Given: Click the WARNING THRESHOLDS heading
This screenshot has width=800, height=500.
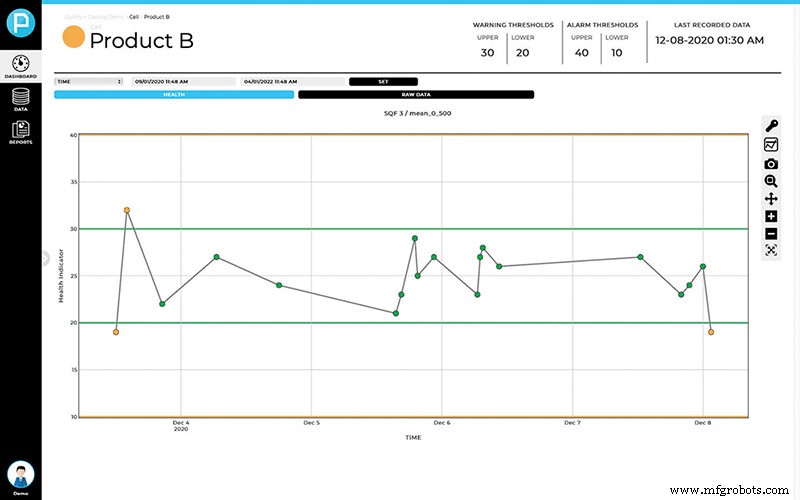Looking at the screenshot, I should coord(513,24).
